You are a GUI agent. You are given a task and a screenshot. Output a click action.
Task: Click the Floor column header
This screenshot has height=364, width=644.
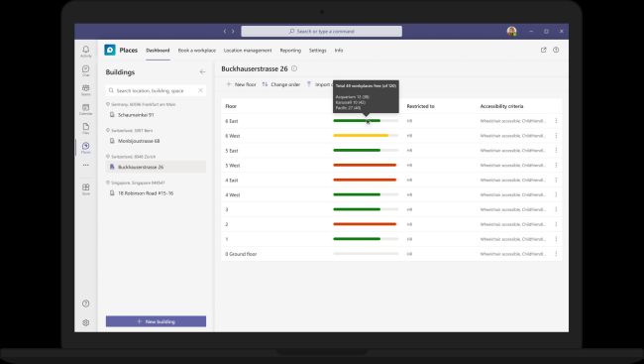(231, 106)
